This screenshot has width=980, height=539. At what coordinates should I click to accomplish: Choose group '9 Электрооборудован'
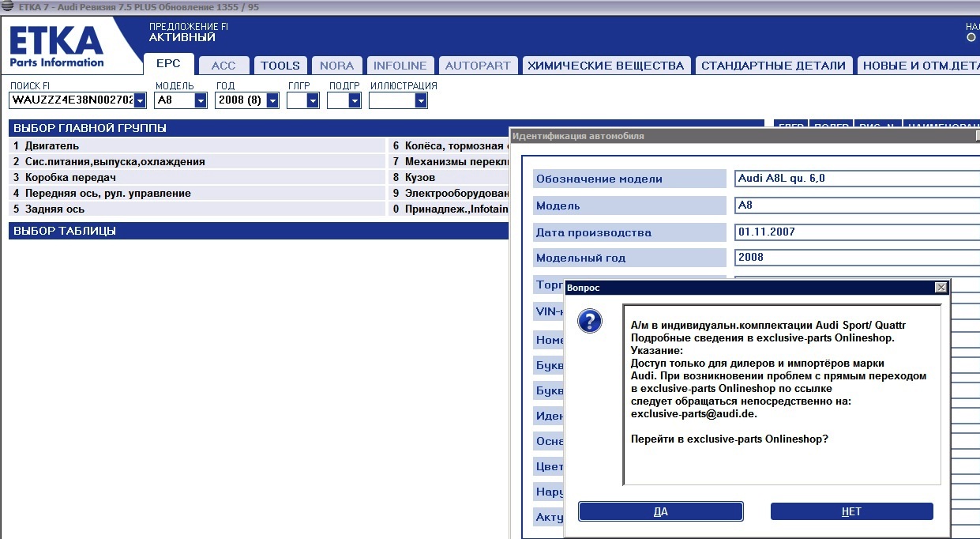(450, 194)
